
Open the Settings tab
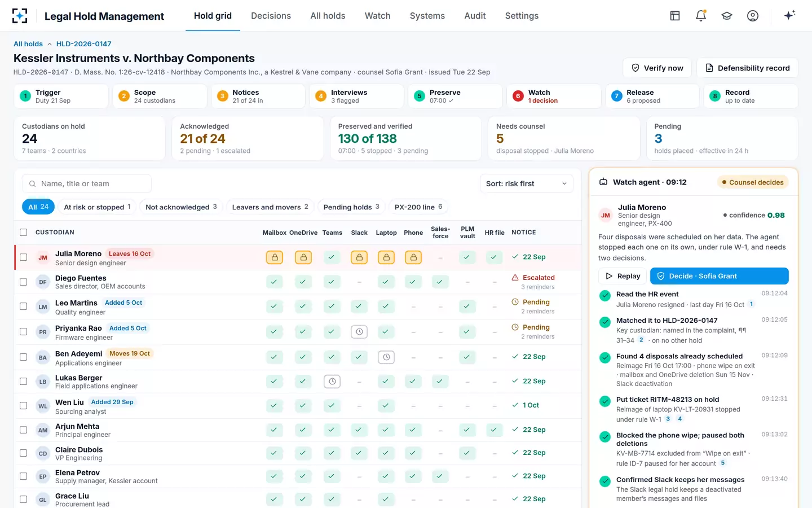[x=522, y=16]
